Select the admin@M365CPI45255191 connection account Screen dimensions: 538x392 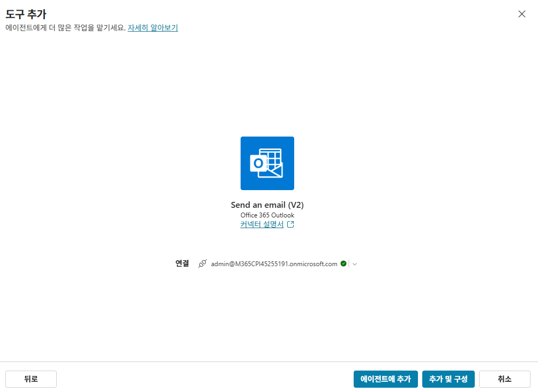click(274, 263)
